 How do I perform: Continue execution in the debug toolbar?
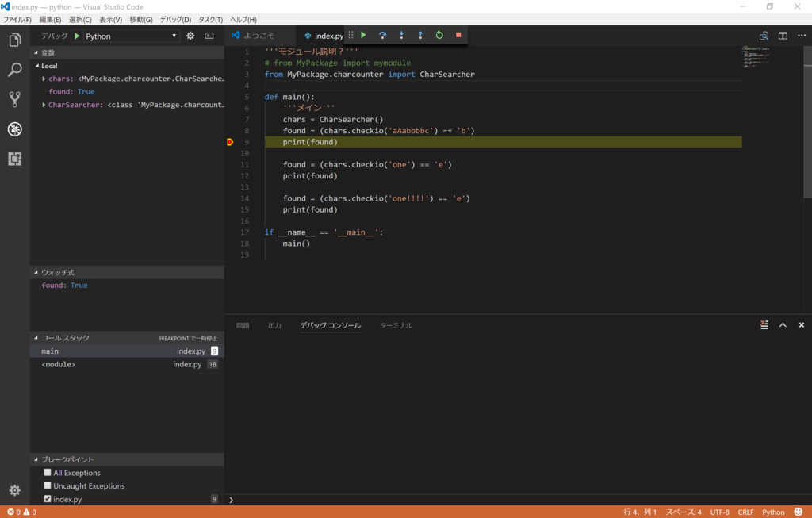click(x=363, y=35)
